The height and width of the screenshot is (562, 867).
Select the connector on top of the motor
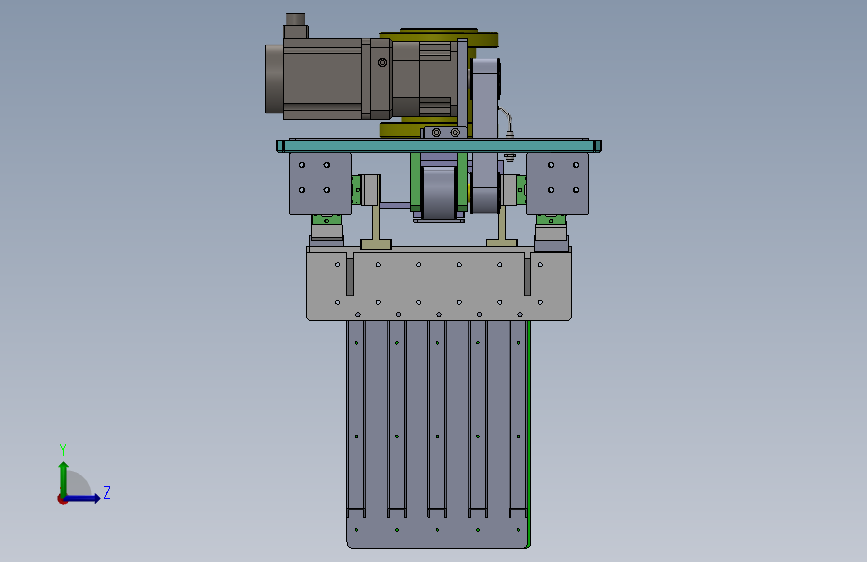point(295,25)
